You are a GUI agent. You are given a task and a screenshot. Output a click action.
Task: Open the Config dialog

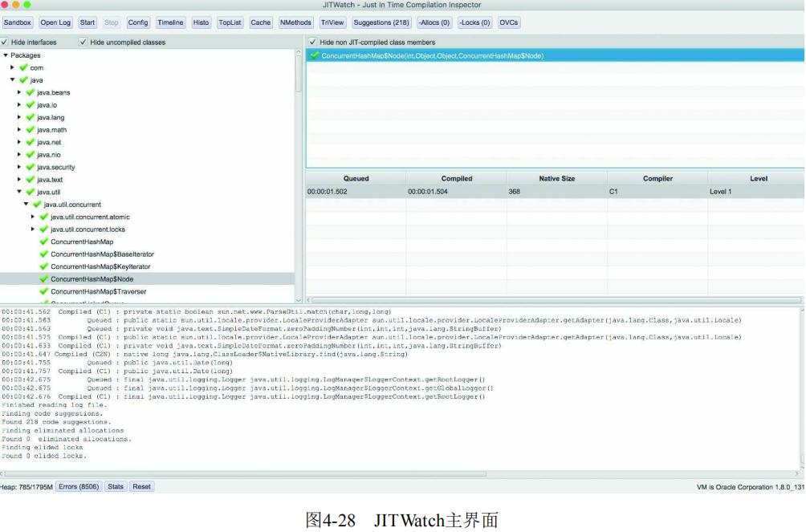pos(138,22)
